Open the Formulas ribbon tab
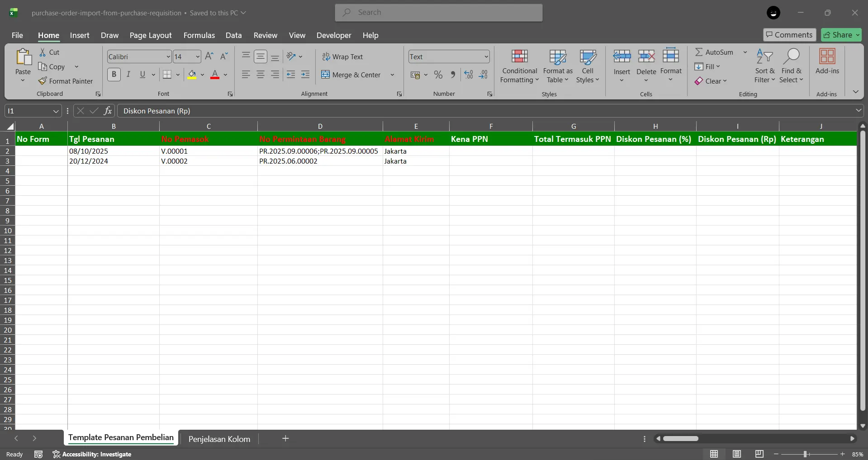Screen dimensions: 868x460 coord(199,35)
